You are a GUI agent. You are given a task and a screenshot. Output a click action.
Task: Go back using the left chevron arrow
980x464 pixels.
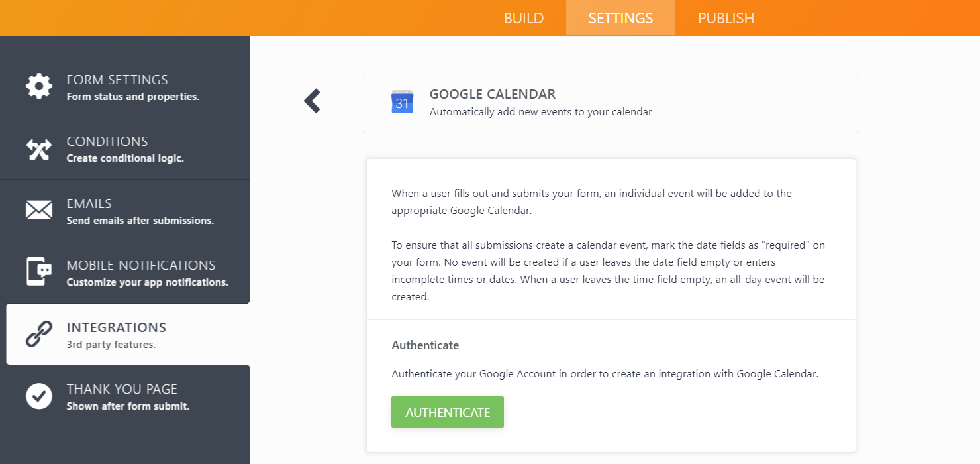(312, 101)
